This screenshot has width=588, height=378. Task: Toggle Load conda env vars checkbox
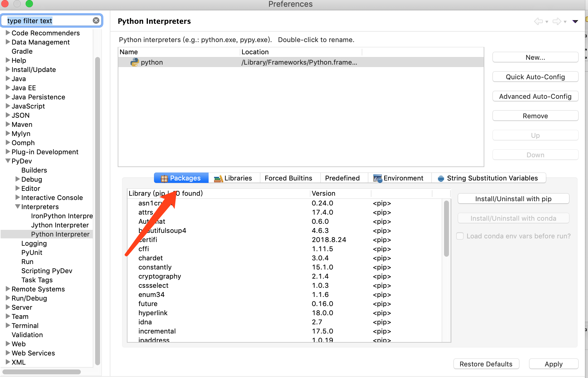point(460,236)
